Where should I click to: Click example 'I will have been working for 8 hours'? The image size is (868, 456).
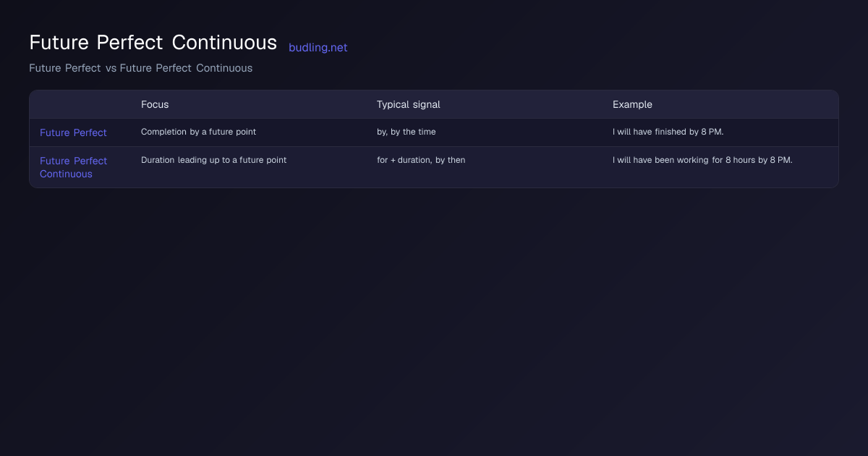point(684,160)
